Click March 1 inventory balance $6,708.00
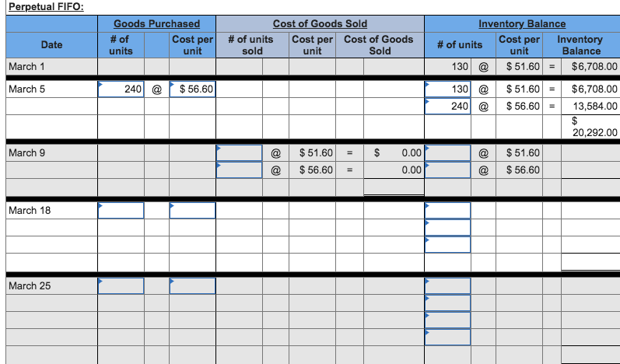Viewport: 620px width, 364px height. 594,66
